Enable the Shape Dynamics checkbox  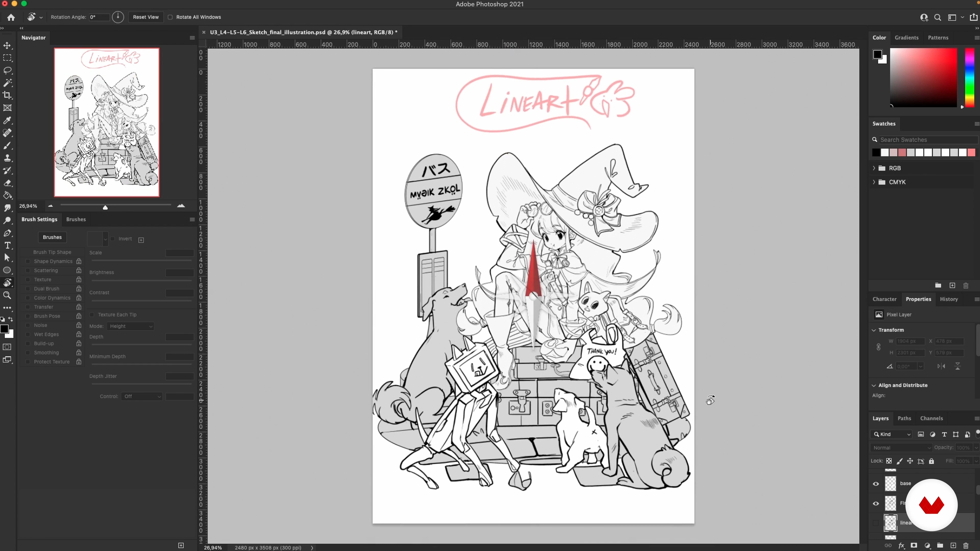click(x=28, y=261)
